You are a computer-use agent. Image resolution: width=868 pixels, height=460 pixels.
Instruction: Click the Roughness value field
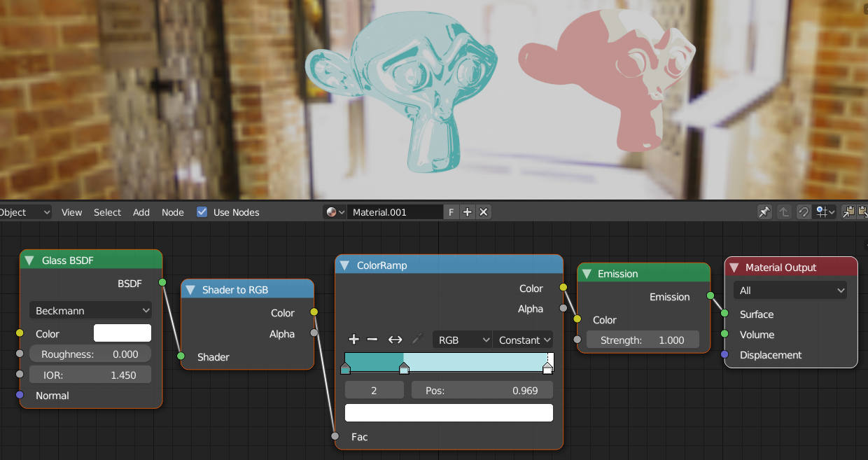click(x=90, y=354)
